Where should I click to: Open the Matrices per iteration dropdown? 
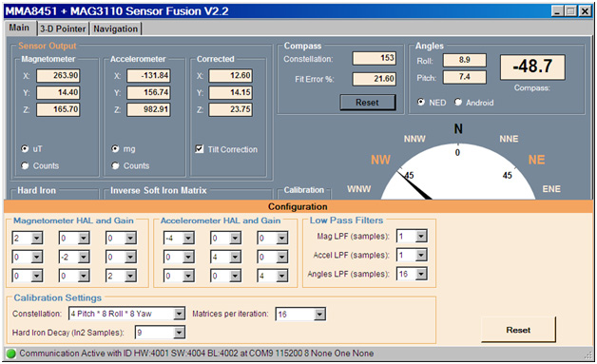(319, 315)
